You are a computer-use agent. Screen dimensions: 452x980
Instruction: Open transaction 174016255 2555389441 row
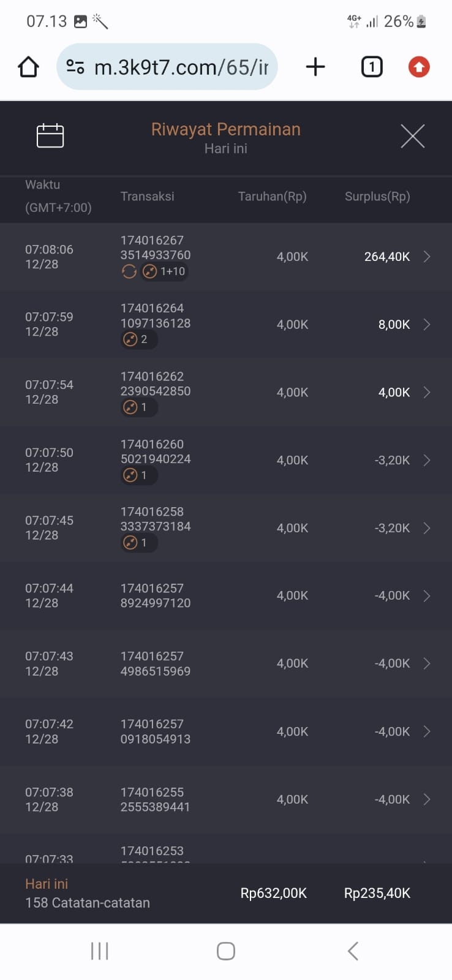(226, 799)
